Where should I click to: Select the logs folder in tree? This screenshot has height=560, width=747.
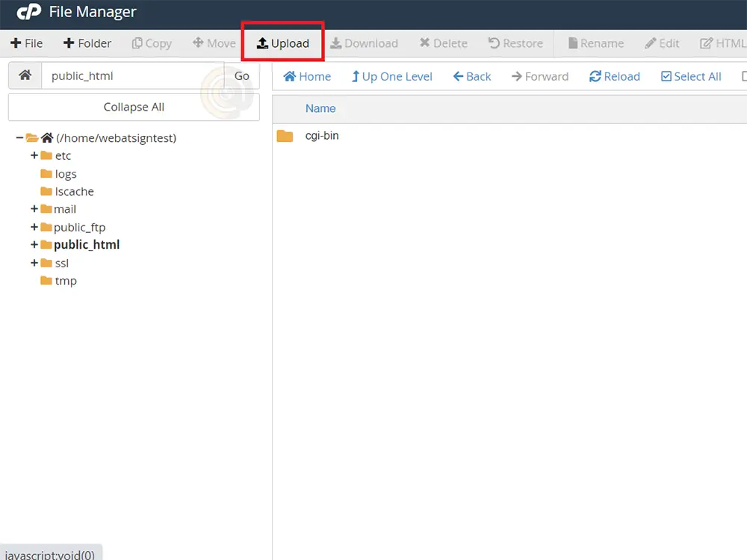click(x=66, y=173)
